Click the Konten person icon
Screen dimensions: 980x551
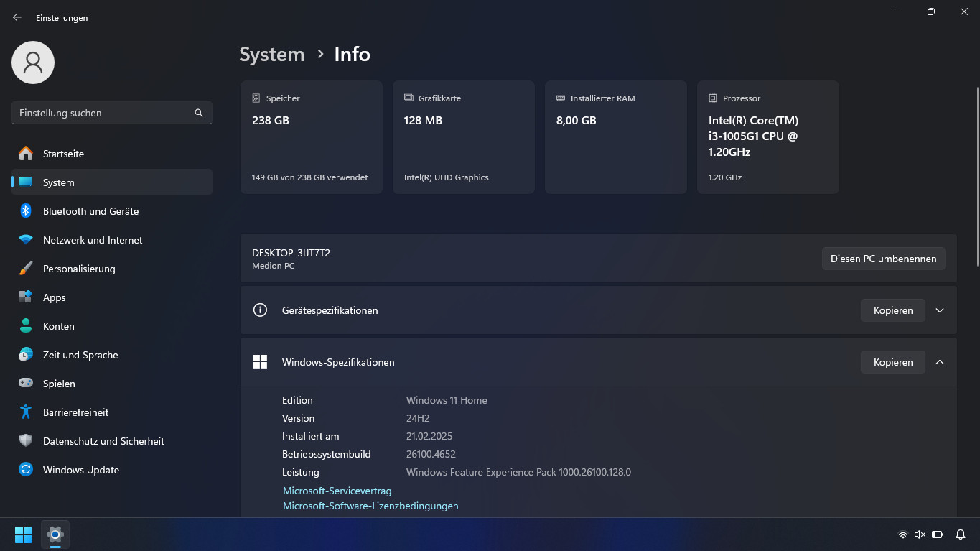point(26,326)
